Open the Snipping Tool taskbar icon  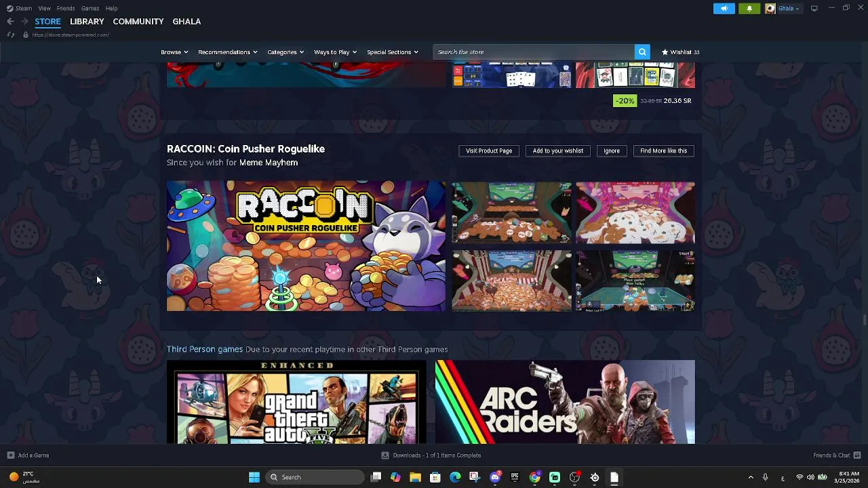pos(475,477)
